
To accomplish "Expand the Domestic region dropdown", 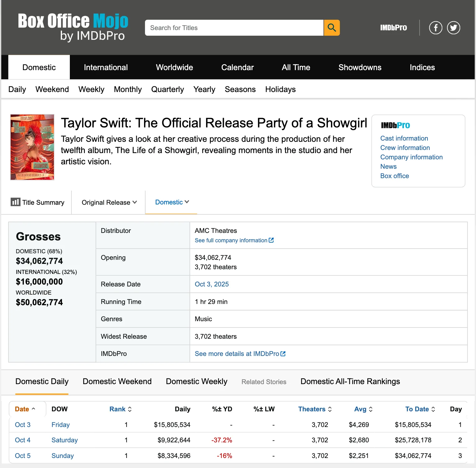I will (x=172, y=202).
